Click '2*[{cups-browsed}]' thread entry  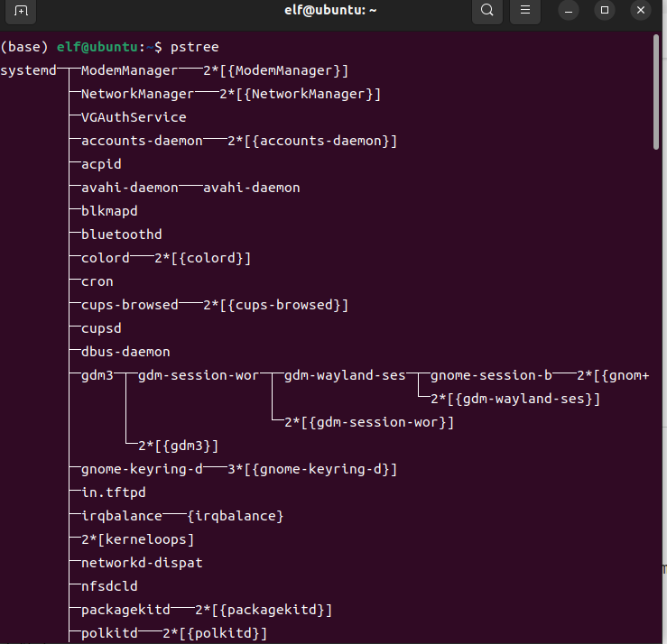(x=275, y=305)
